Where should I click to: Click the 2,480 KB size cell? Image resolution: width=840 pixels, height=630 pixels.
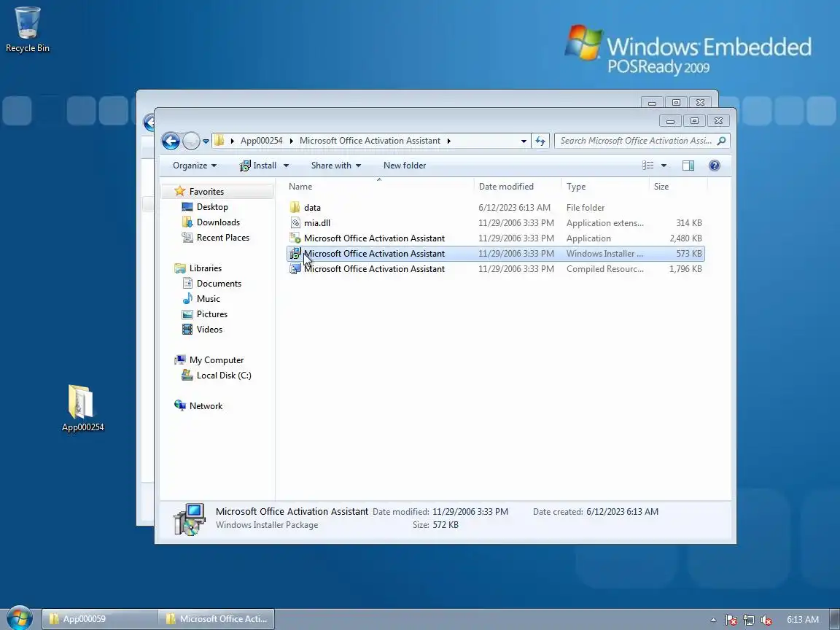pos(685,238)
